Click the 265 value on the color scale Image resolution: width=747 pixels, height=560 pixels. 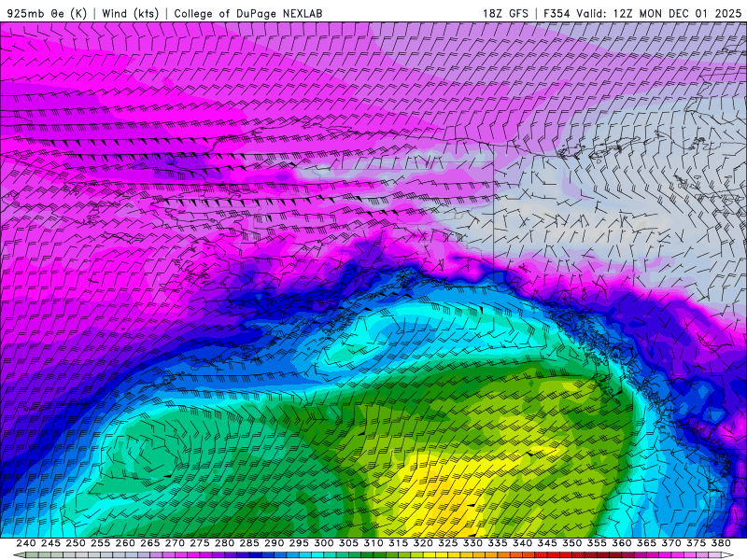[x=149, y=543]
